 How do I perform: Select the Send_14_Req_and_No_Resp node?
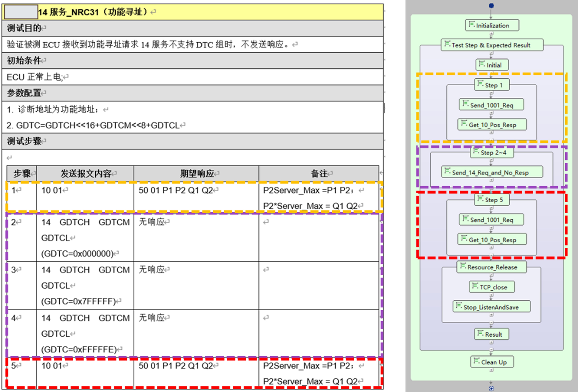[x=492, y=172]
